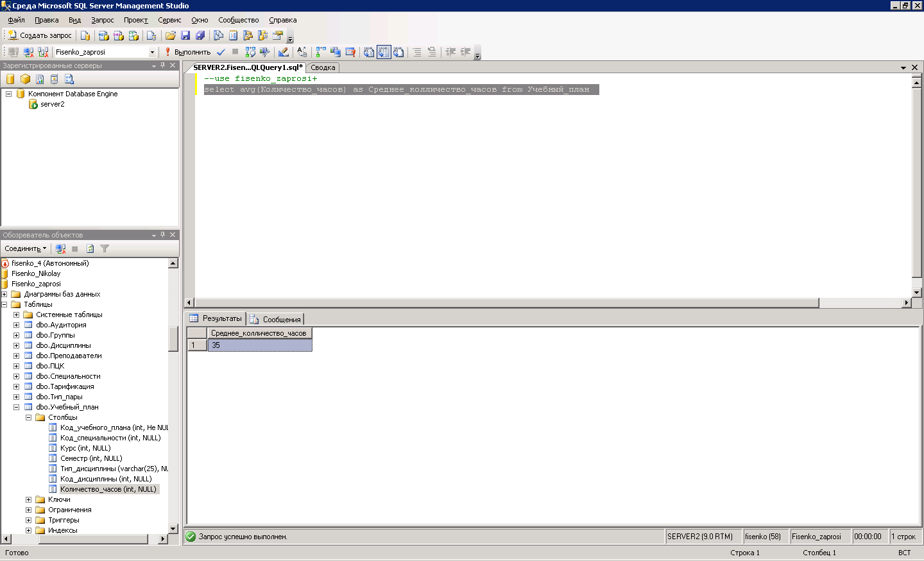
Task: Open the Справка menu
Action: pyautogui.click(x=283, y=20)
